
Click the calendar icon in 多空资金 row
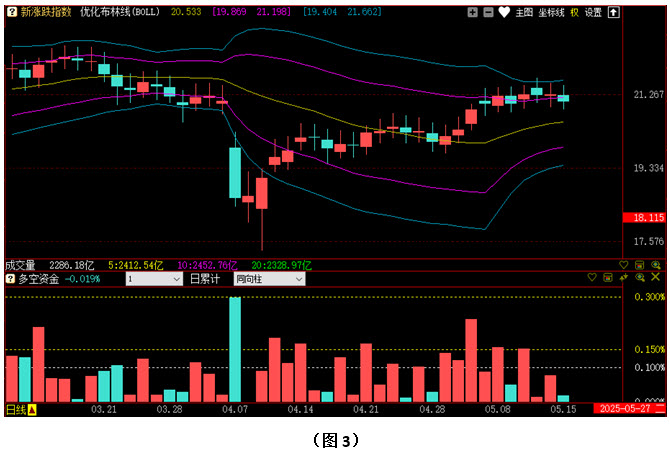tap(608, 277)
